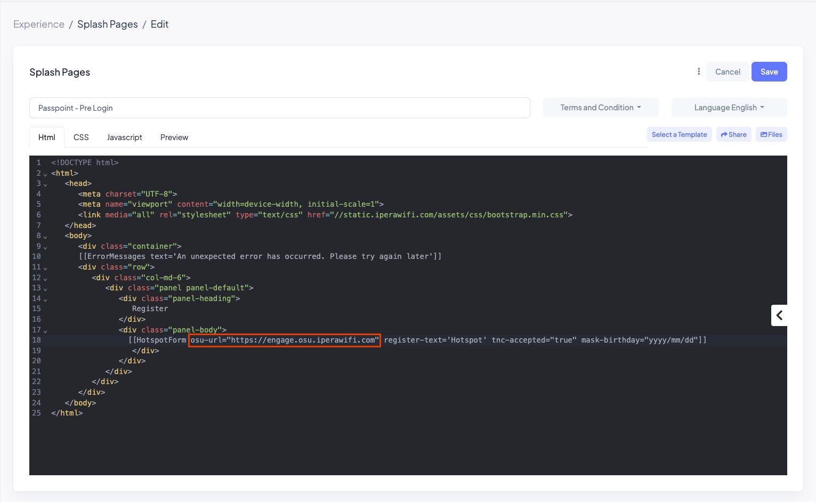This screenshot has height=504, width=816.
Task: Click the Passpoint - Pre Login name field
Action: point(280,108)
